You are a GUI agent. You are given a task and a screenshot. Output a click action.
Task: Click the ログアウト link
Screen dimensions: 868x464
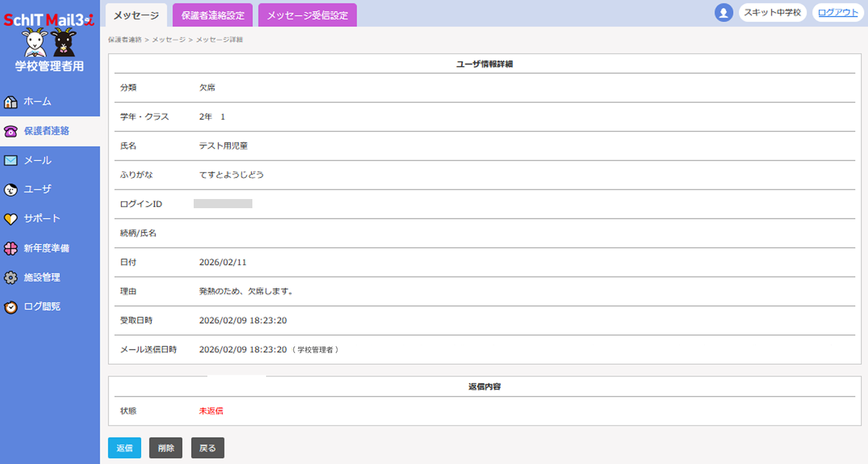(837, 12)
